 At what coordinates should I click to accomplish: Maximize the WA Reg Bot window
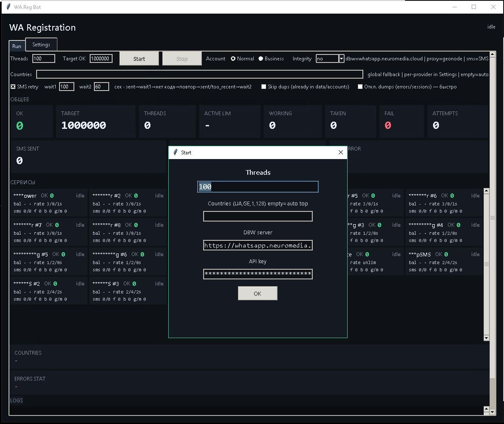tap(474, 7)
